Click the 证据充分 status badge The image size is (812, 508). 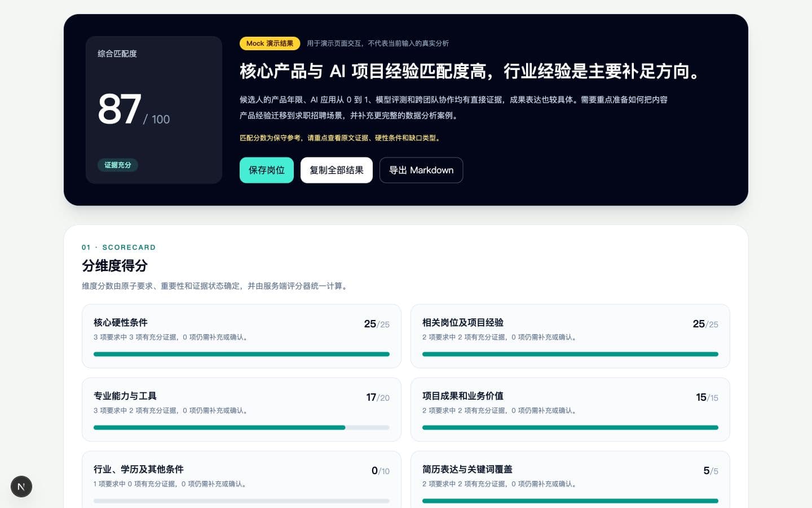[118, 165]
